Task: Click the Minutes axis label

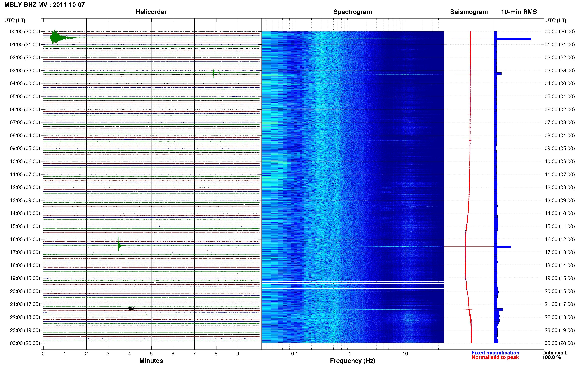Action: (x=151, y=361)
